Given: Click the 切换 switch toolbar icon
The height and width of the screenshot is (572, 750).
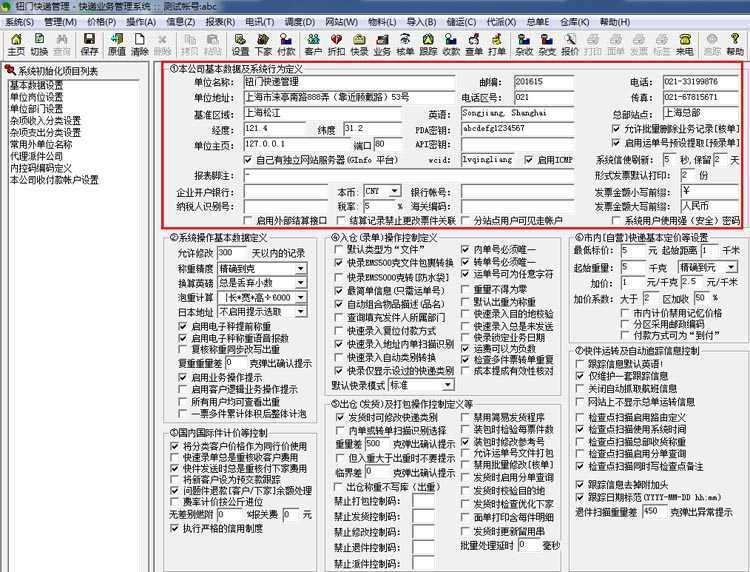Looking at the screenshot, I should pyautogui.click(x=39, y=44).
